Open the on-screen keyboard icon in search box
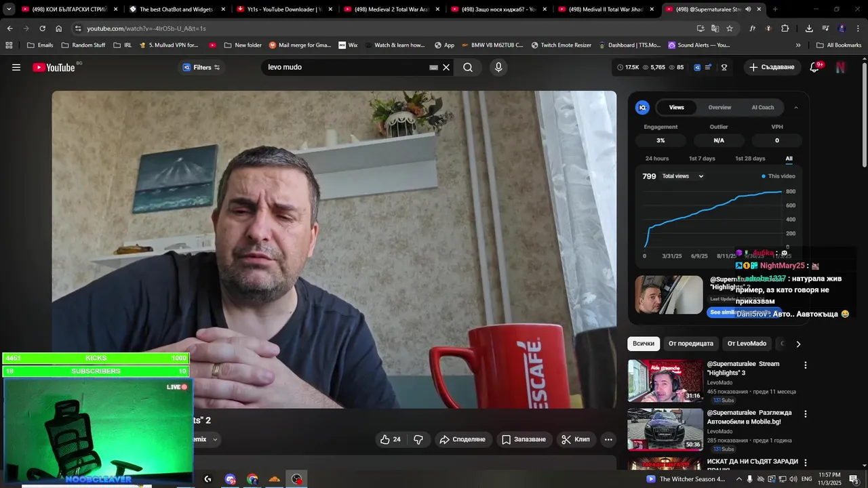 coord(434,67)
